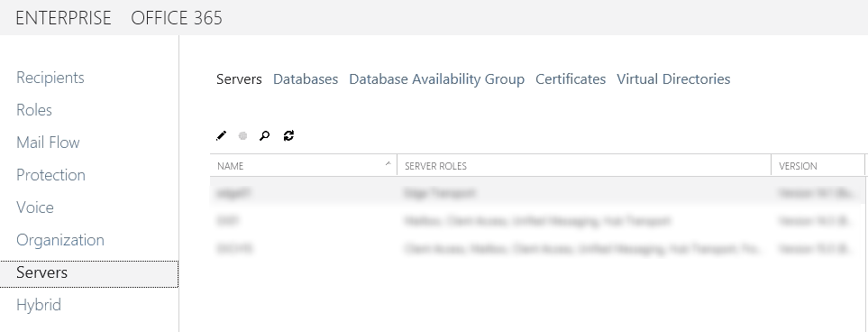
Task: Select the first blurred server row
Action: [x=537, y=193]
